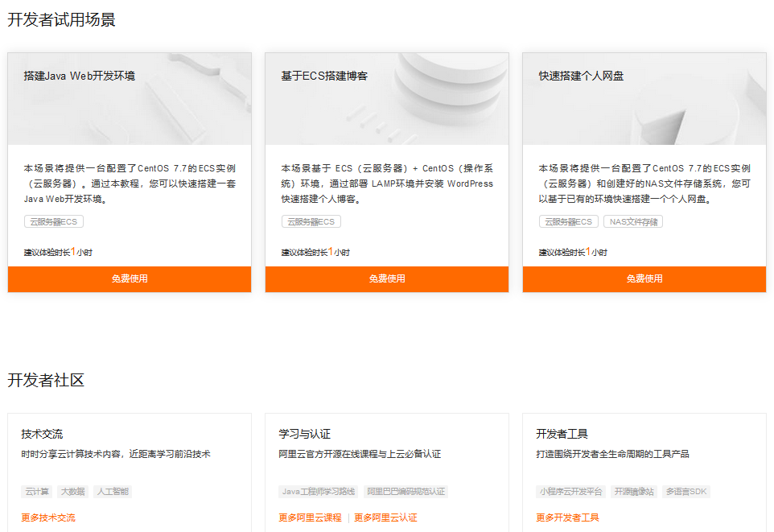
Task: Click the LAMP环境 WordPress description paragraph
Action: (x=387, y=184)
